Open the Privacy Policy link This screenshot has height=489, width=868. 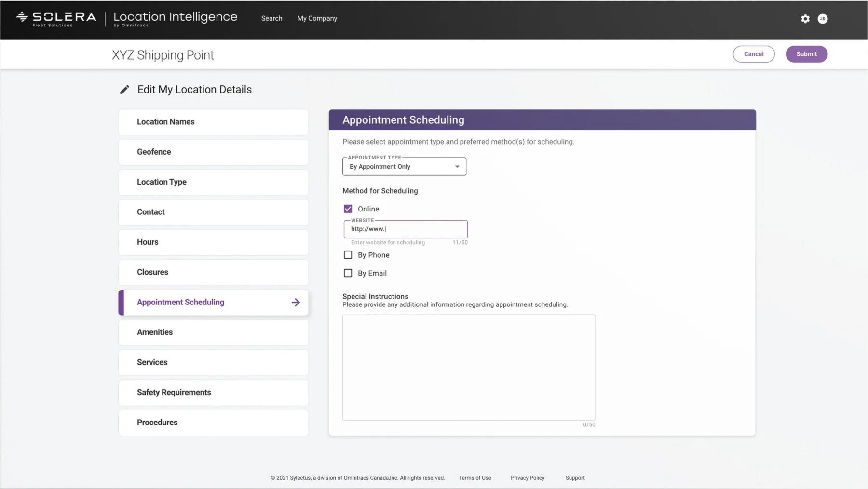(x=528, y=478)
